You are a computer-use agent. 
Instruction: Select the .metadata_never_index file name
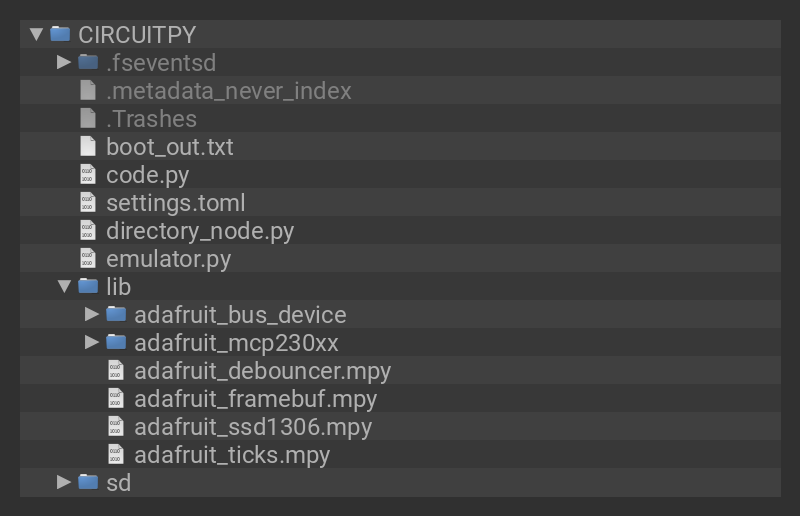pos(229,91)
